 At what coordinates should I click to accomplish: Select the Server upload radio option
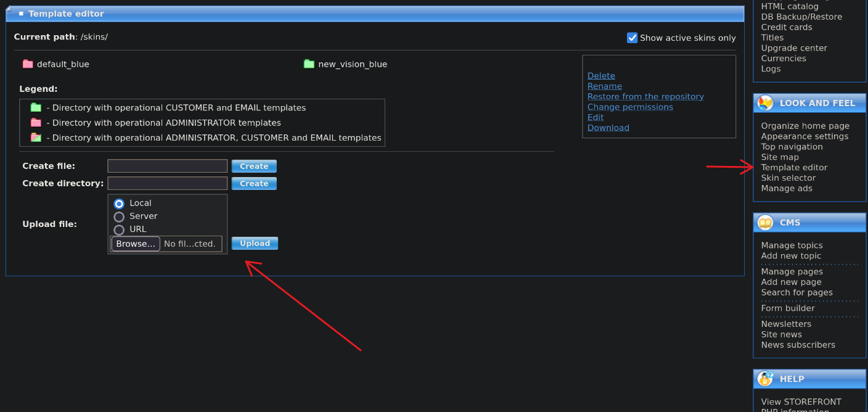119,216
